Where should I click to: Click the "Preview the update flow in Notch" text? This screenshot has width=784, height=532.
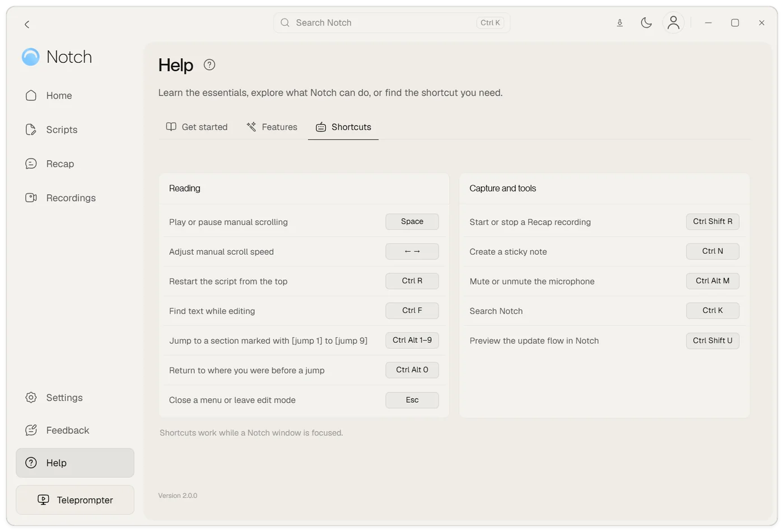[x=534, y=341]
